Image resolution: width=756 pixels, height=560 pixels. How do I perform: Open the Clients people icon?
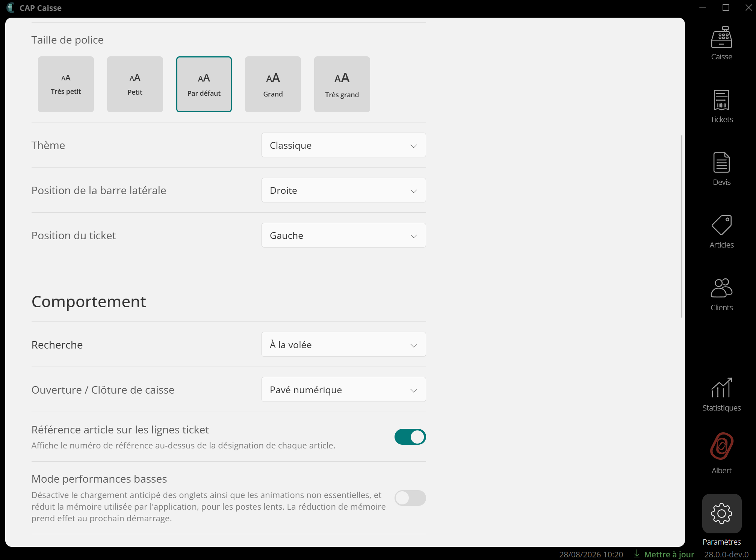721,288
